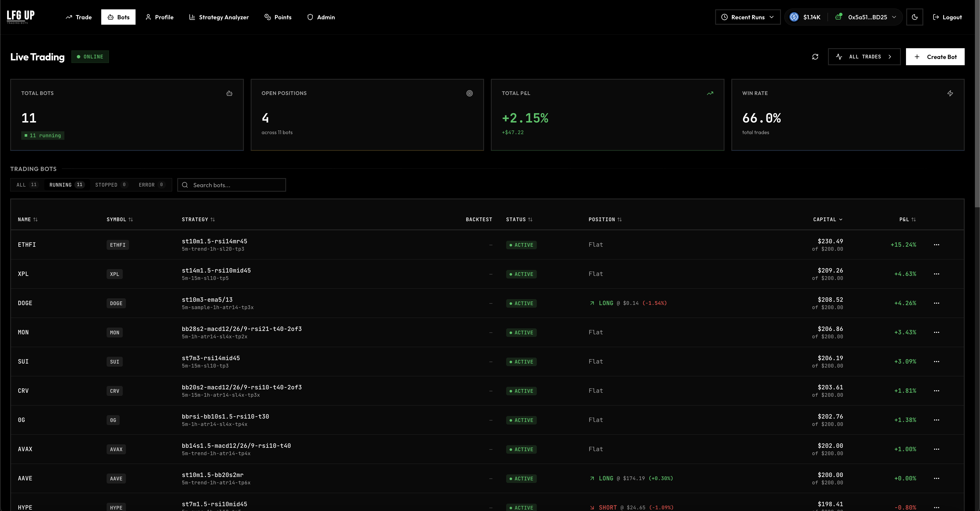Click the ETHFI ACTIVE status badge
This screenshot has height=511, width=980.
pos(521,245)
